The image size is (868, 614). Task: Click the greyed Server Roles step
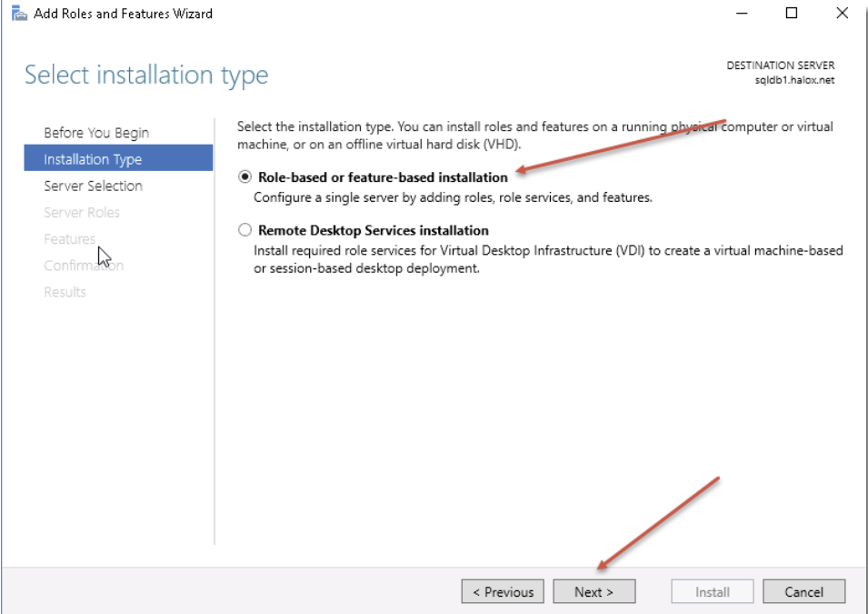point(82,212)
